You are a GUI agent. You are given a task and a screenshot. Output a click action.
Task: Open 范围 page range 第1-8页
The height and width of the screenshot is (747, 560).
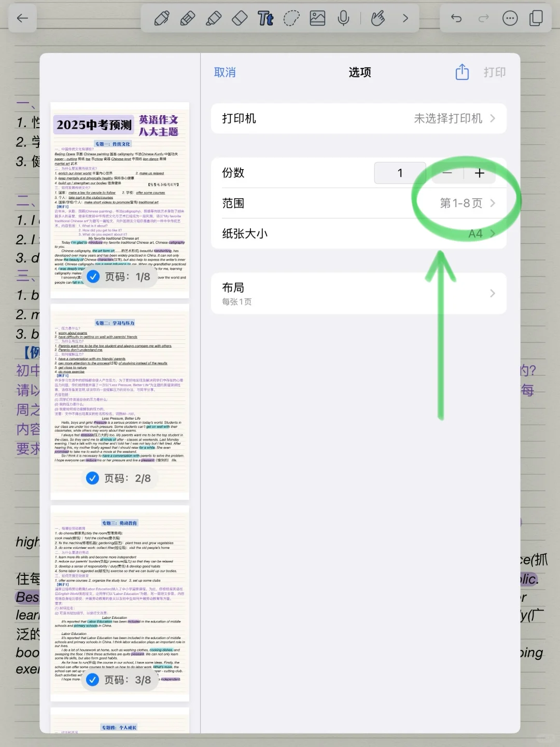click(x=359, y=203)
